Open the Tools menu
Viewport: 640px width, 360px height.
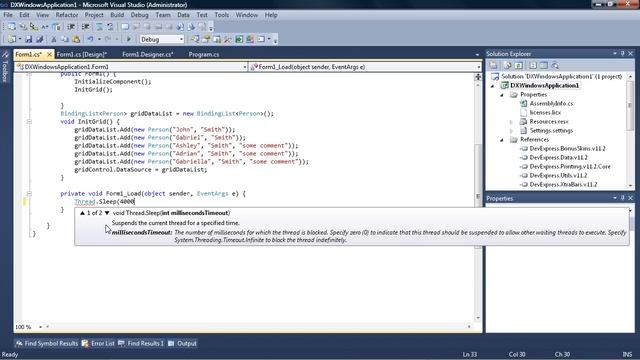pos(221,15)
